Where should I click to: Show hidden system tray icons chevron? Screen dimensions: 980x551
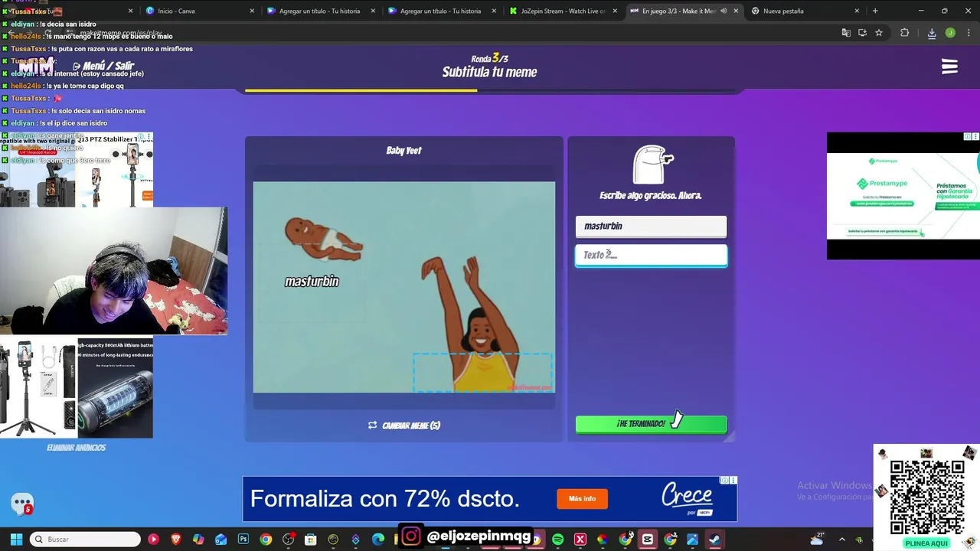coord(842,540)
